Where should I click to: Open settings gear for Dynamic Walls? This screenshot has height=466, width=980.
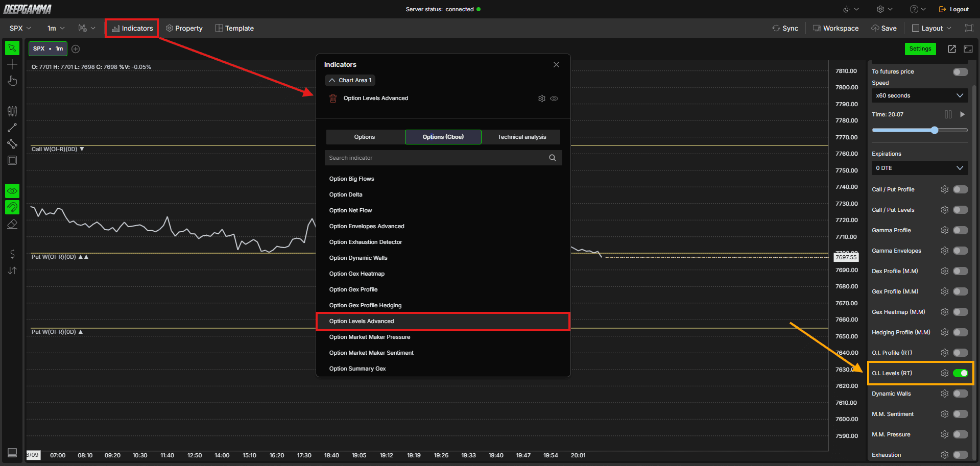(x=945, y=394)
